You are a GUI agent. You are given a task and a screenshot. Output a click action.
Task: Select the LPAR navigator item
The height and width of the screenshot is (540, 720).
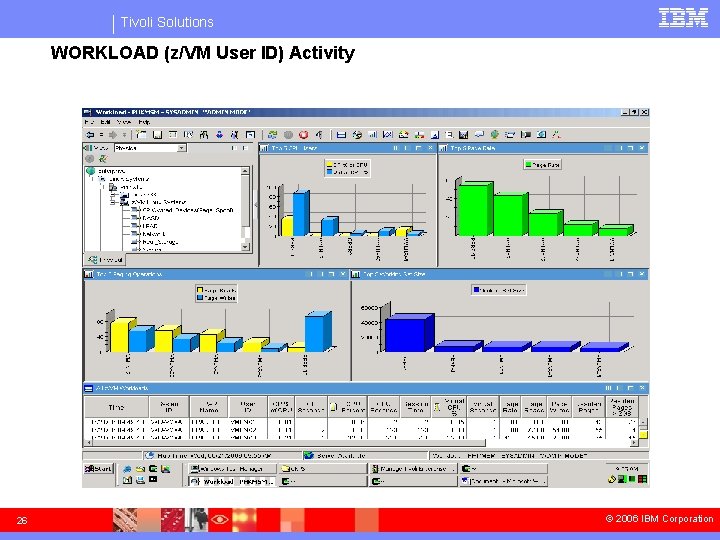pyautogui.click(x=150, y=226)
